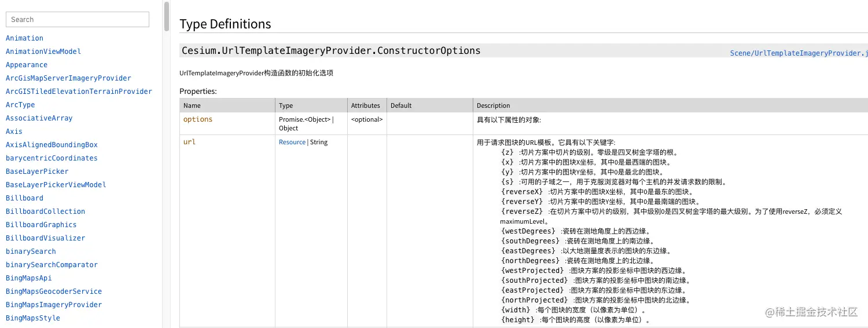The image size is (868, 328).
Task: Click the {northDegrees} keyword text
Action: [531, 261]
